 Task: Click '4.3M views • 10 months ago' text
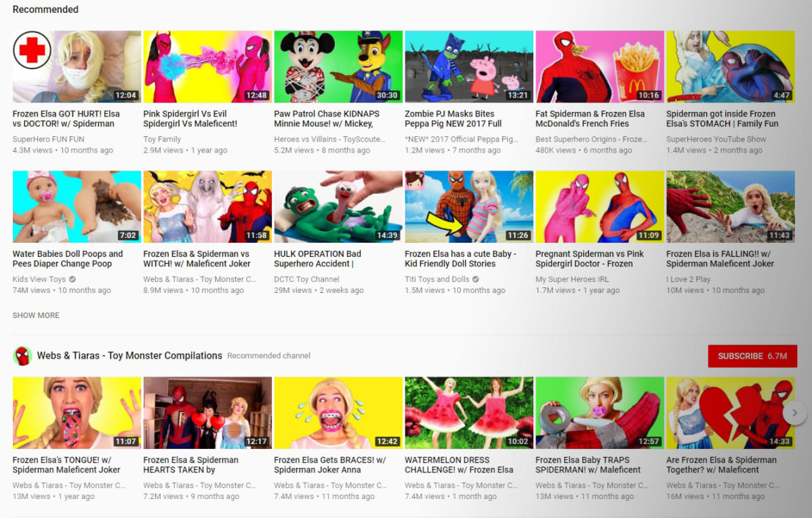(x=62, y=151)
